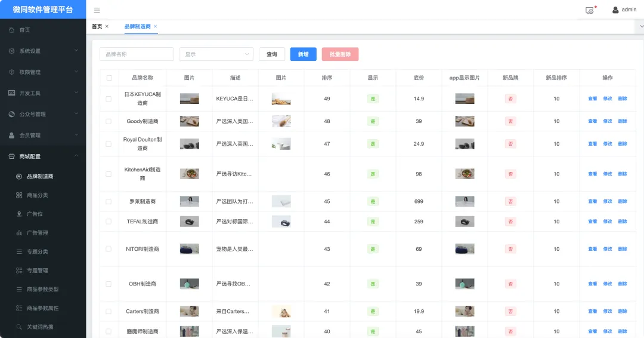This screenshot has width=644, height=338.
Task: Check the Goody制造商 row checkbox
Action: coord(109,121)
